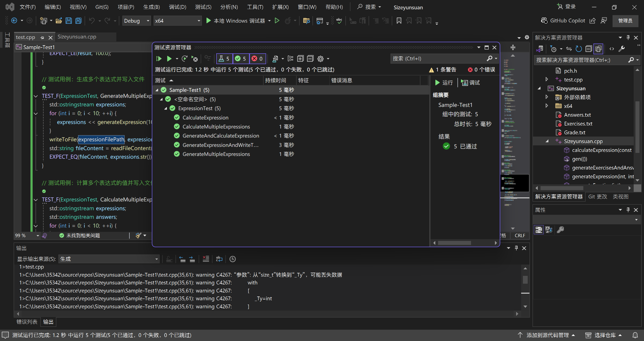Toggle the total tests flask filter
Screen dimensions: 644x341
(224, 59)
